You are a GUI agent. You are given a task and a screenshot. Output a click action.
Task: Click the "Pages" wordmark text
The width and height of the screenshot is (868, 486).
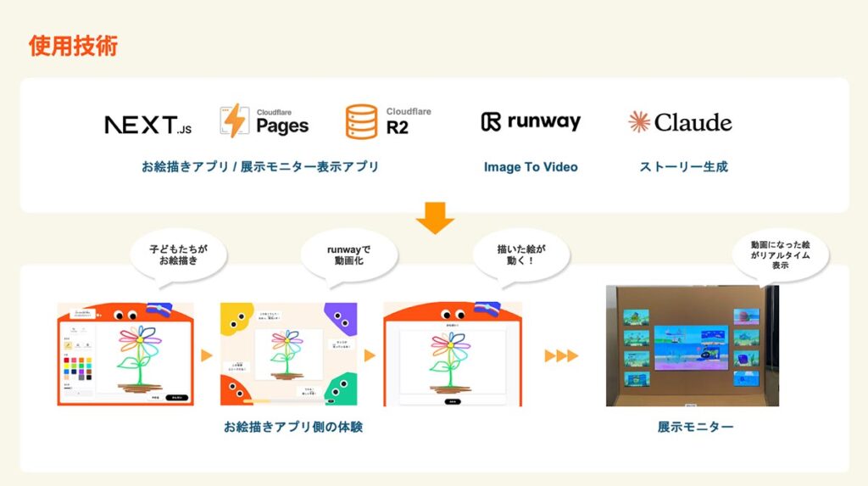(282, 126)
